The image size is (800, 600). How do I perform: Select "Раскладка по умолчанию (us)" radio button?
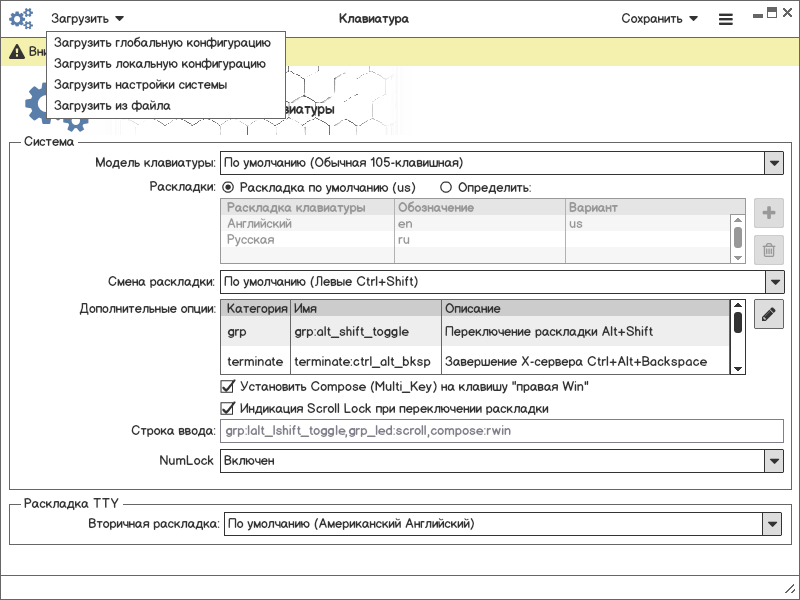coord(228,187)
